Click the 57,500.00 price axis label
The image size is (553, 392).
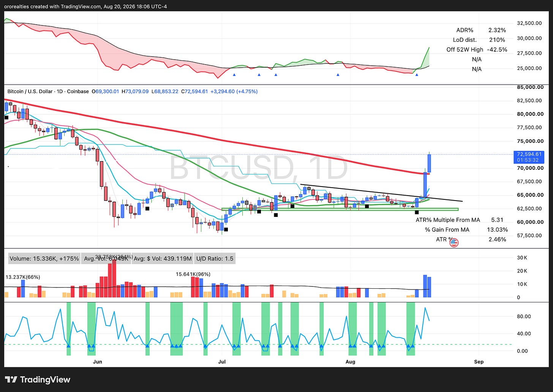pos(529,236)
